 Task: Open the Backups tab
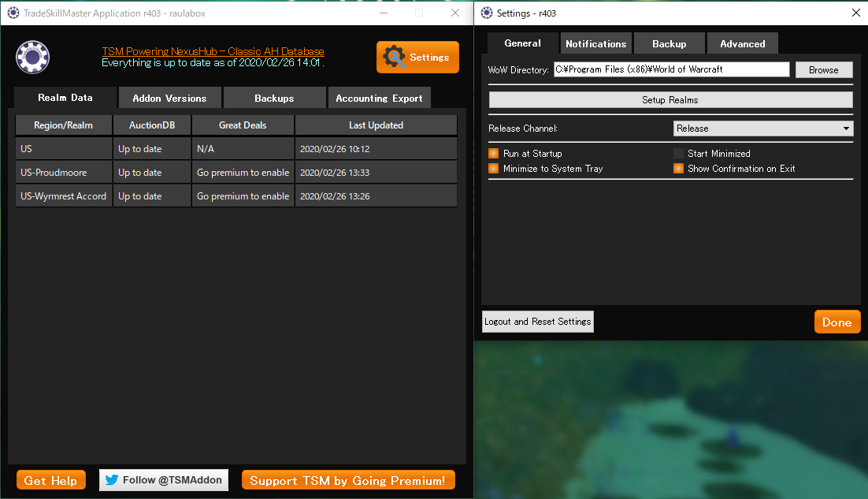pyautogui.click(x=274, y=98)
